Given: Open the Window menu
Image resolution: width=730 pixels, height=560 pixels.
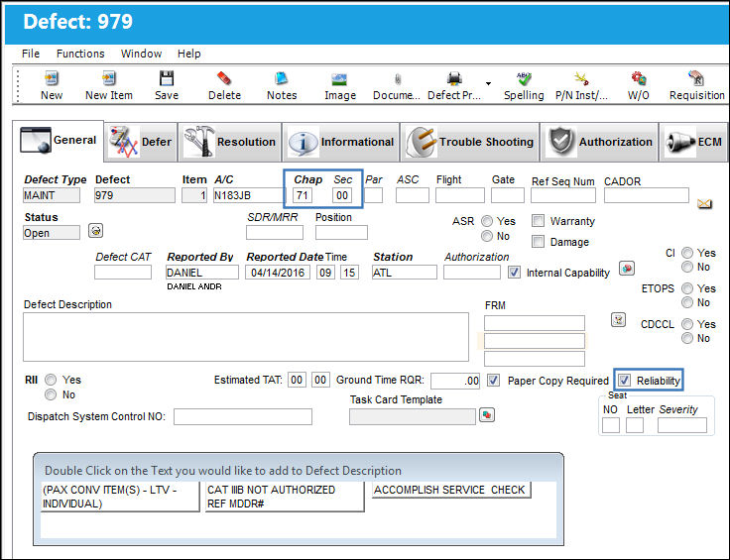Looking at the screenshot, I should 141,54.
